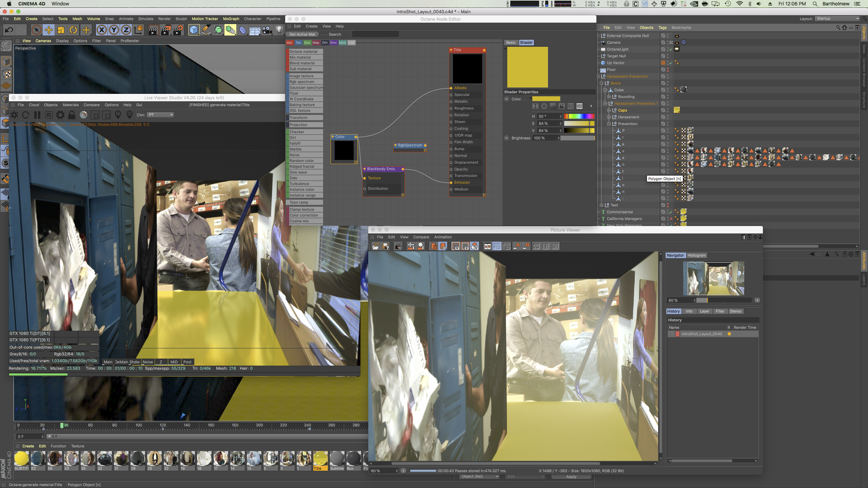Open the Layout Startup dropdown
868x488 pixels.
[x=837, y=19]
